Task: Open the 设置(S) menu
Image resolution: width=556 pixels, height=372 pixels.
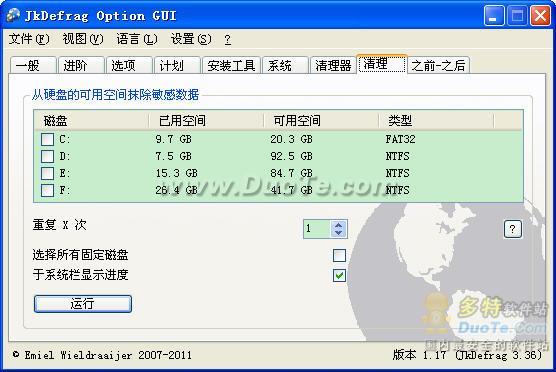Action: point(191,39)
